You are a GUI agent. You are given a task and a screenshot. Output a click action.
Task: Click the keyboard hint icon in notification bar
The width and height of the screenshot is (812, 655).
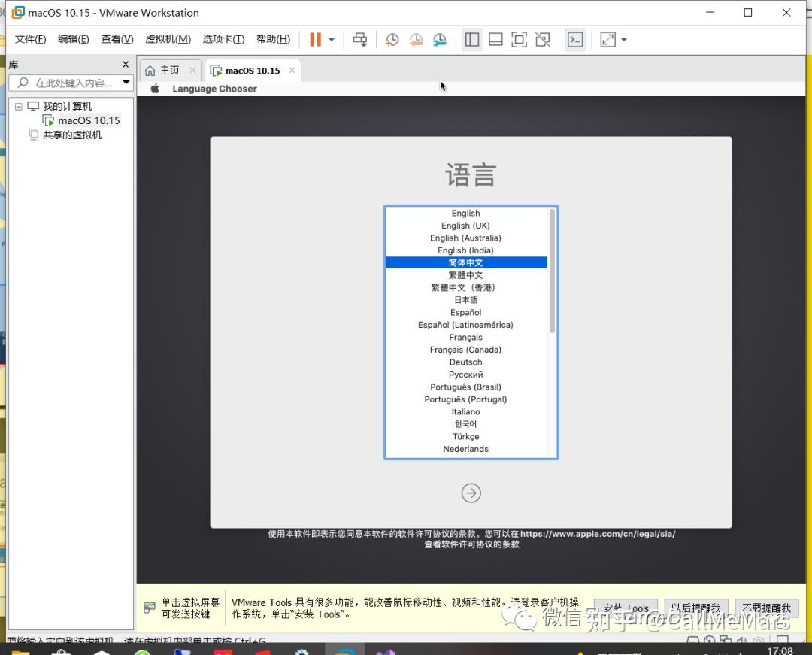(x=149, y=608)
